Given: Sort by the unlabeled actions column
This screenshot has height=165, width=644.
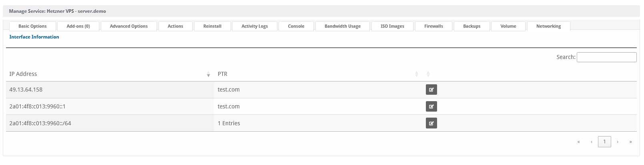Looking at the screenshot, I should tap(428, 74).
